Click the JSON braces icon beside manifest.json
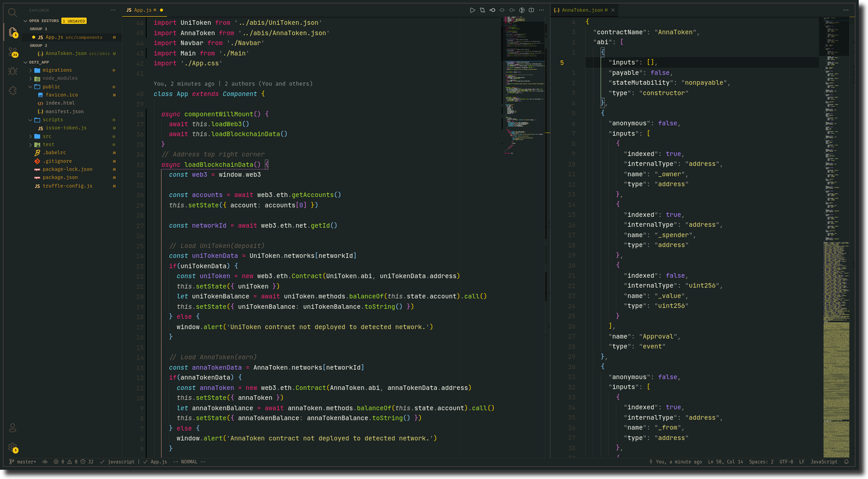 (x=40, y=111)
